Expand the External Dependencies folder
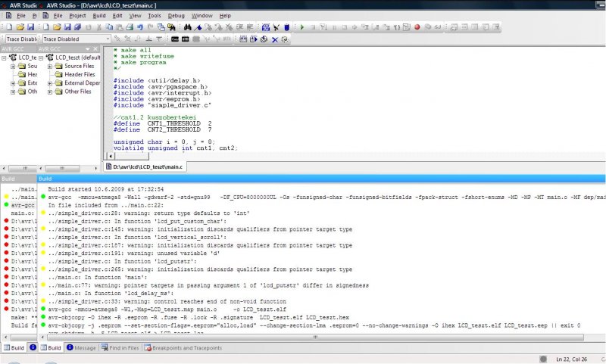Screen dimensions: 606x364 (x=50, y=83)
